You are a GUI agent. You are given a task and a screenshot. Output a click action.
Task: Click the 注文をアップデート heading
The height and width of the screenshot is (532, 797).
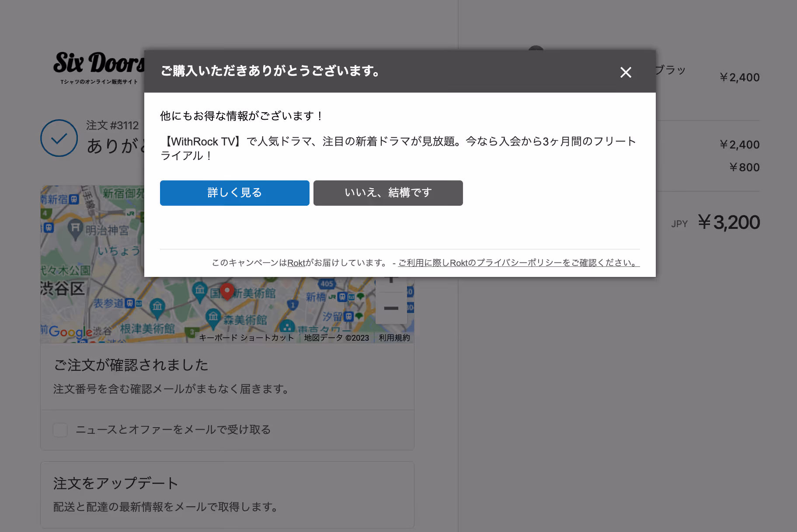[116, 483]
